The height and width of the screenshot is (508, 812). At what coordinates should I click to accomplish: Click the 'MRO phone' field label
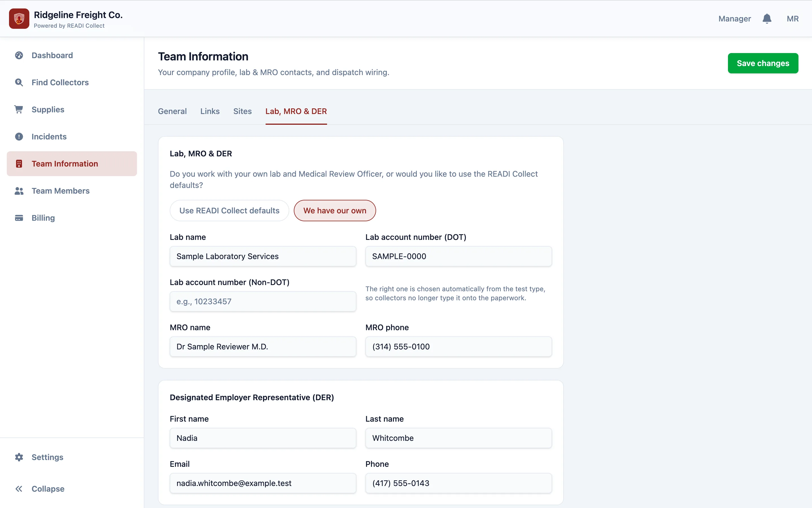pos(387,328)
